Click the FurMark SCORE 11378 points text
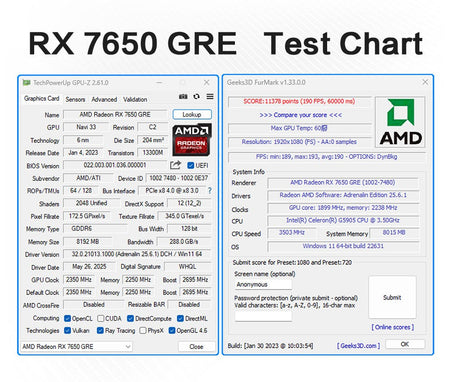The height and width of the screenshot is (382, 450). pos(299,101)
